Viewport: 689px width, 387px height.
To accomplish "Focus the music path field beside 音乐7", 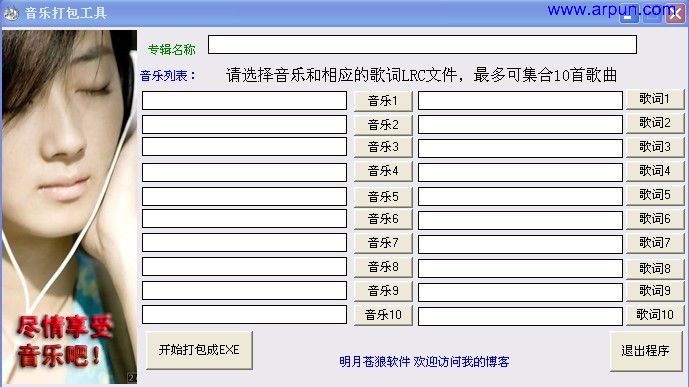I will point(244,243).
